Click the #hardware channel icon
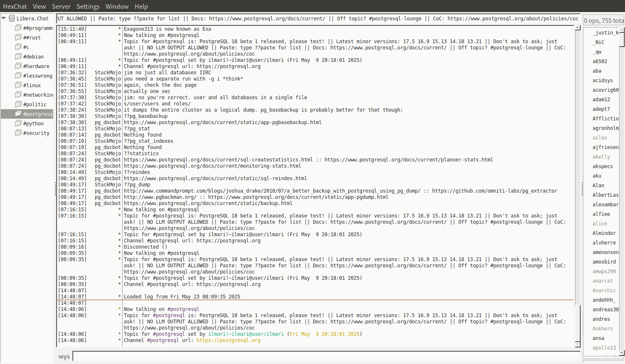The image size is (625, 364). (18, 66)
